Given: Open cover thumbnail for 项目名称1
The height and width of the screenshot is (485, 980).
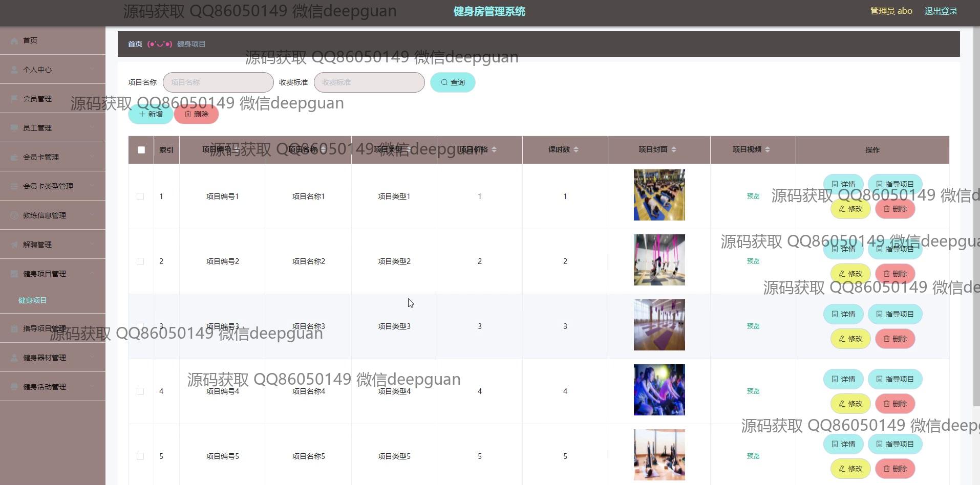Looking at the screenshot, I should 659,195.
